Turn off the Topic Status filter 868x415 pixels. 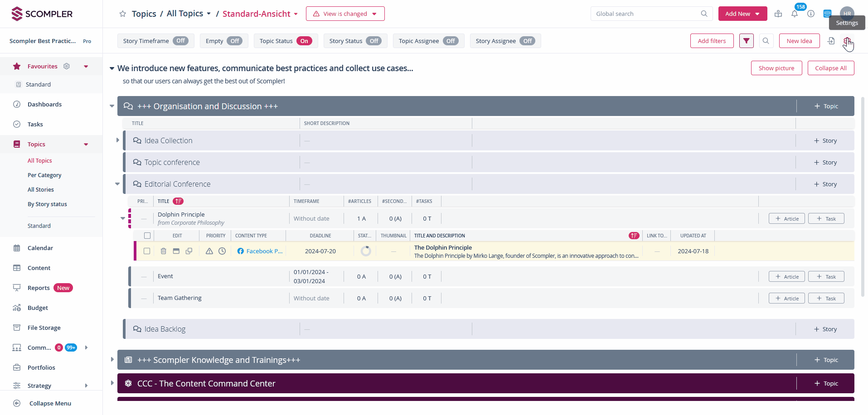coord(304,41)
